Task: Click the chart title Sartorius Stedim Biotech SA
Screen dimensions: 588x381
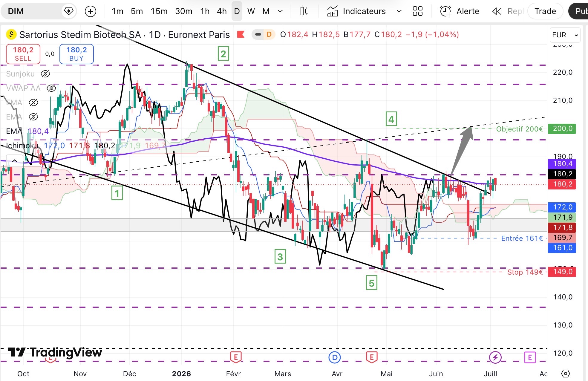Action: (80, 35)
